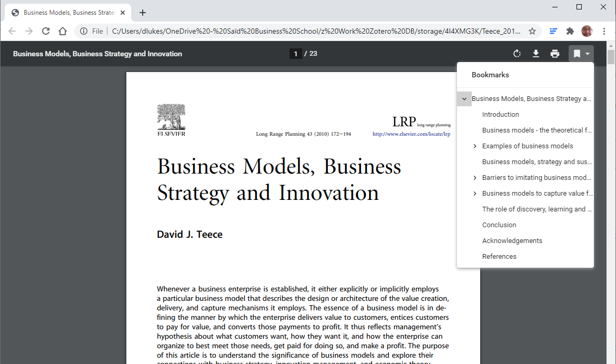Image resolution: width=616 pixels, height=364 pixels.
Task: Expand Examples of business models bookmark
Action: pos(474,146)
